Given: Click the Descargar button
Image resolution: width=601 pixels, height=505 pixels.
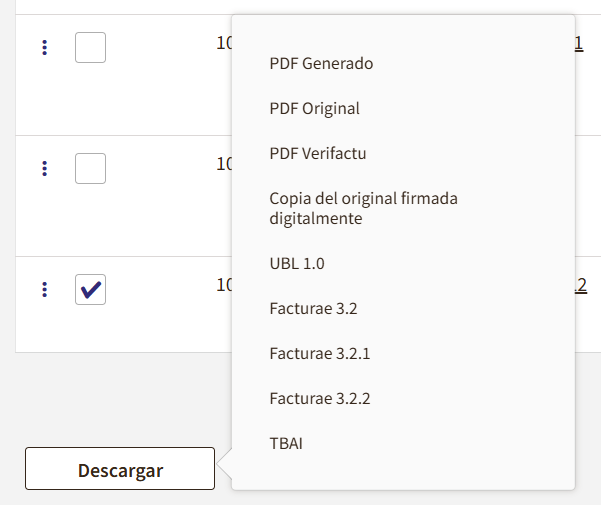Looking at the screenshot, I should click(x=120, y=469).
